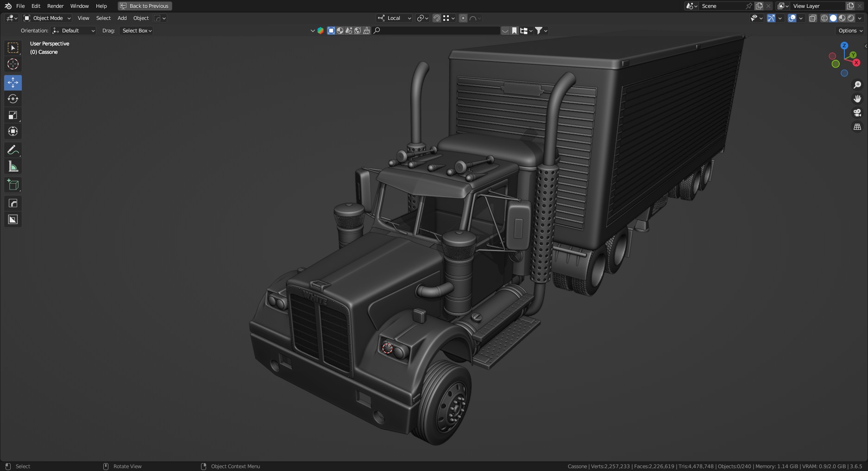
Task: Activate the Move tool
Action: point(13,83)
